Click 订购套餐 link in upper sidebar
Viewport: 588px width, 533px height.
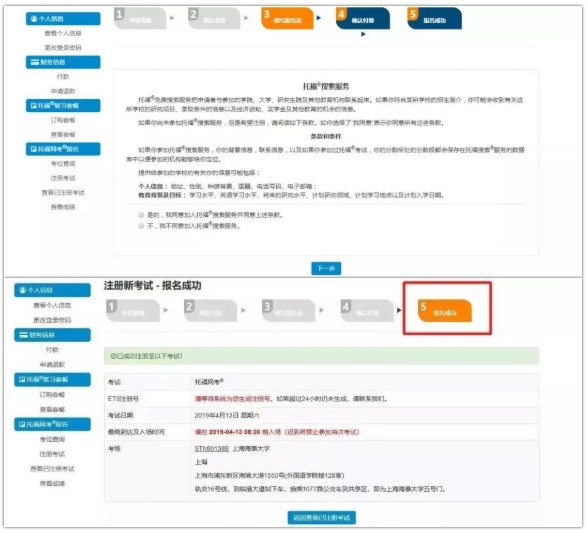[63, 120]
